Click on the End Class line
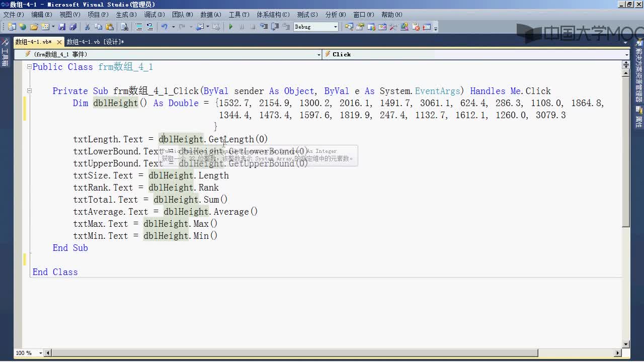Screen dimensions: 644x362 tap(55, 272)
